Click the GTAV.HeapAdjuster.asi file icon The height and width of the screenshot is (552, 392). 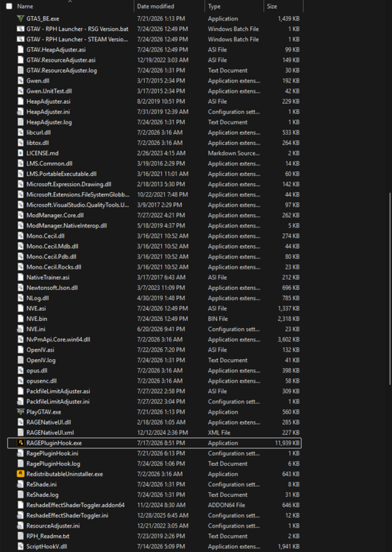click(21, 49)
